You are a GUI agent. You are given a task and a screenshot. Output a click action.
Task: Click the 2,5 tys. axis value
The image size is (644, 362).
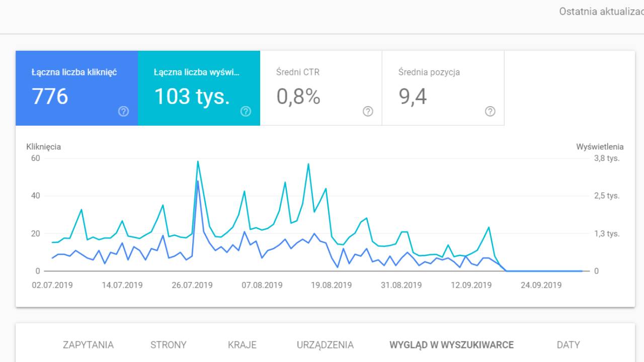(x=607, y=196)
